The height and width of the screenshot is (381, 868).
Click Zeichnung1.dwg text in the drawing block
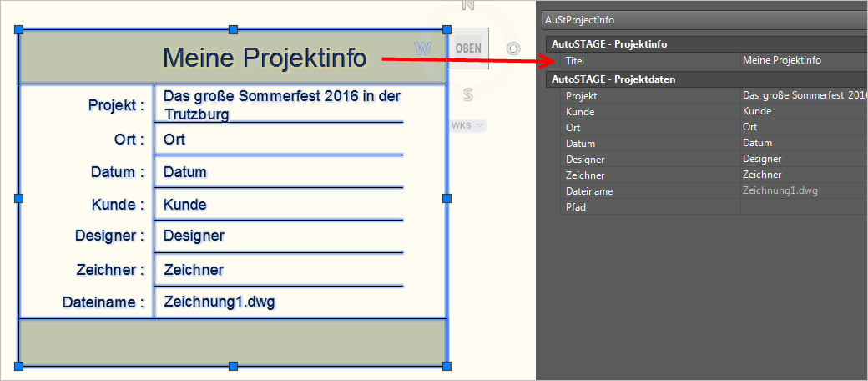coord(220,302)
